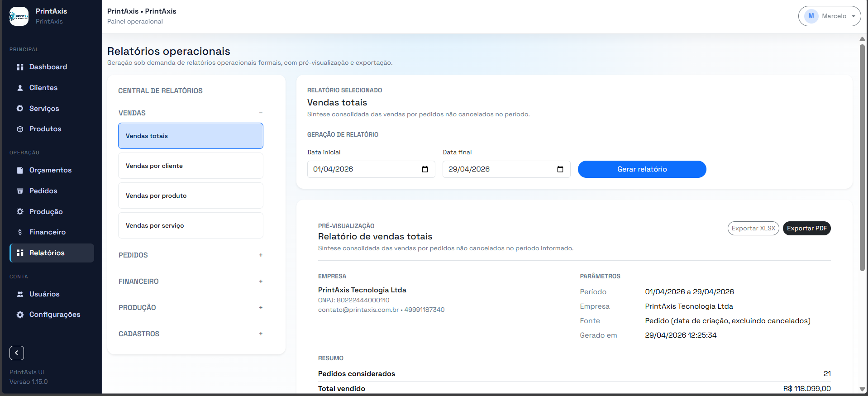Click the Gerado em timestamp 29/04/2026 12:25:34
The width and height of the screenshot is (868, 396).
(681, 335)
